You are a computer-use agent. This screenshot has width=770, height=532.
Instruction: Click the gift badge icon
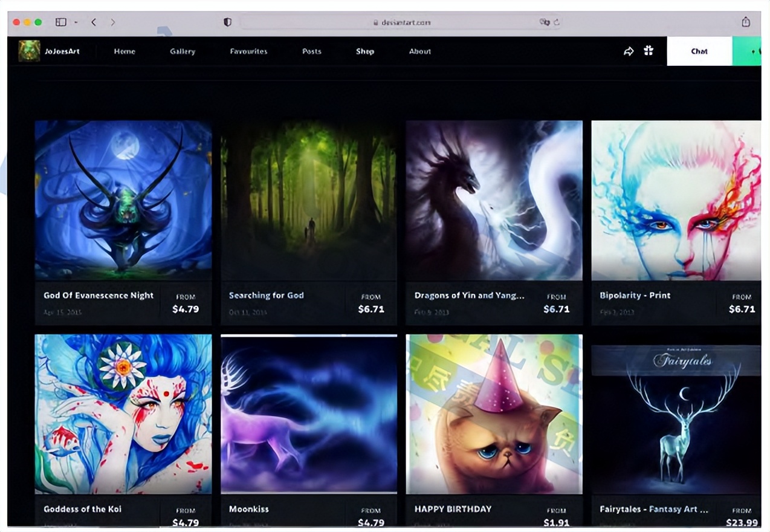[649, 51]
